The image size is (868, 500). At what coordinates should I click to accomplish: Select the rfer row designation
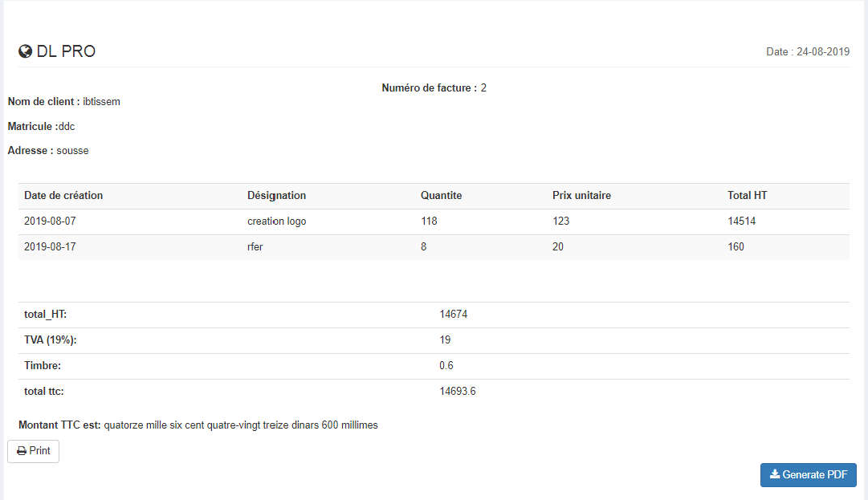[255, 247]
